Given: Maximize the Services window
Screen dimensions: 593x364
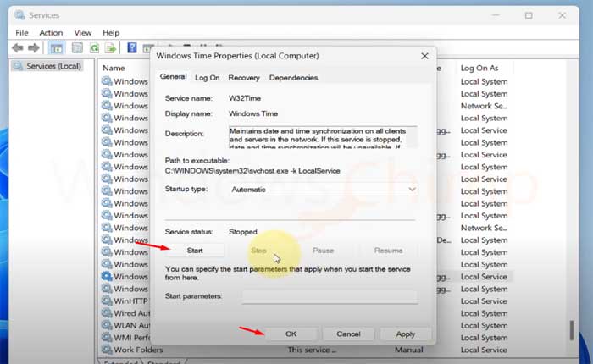Looking at the screenshot, I should point(529,15).
